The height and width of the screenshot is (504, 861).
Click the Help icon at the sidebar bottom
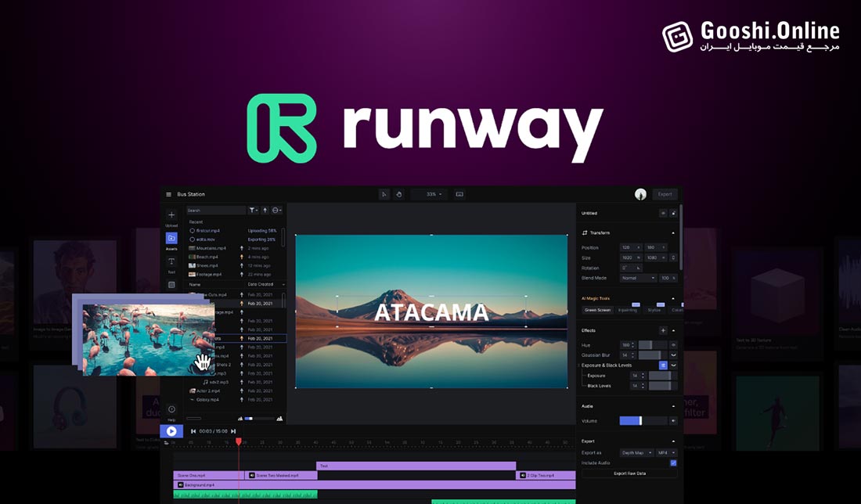click(x=172, y=407)
